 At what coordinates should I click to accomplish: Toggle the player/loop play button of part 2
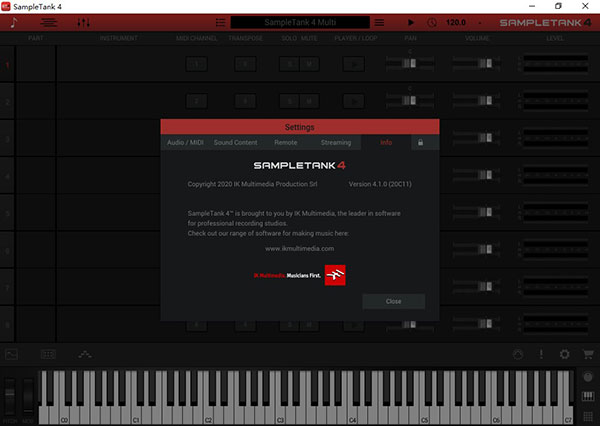coord(354,101)
